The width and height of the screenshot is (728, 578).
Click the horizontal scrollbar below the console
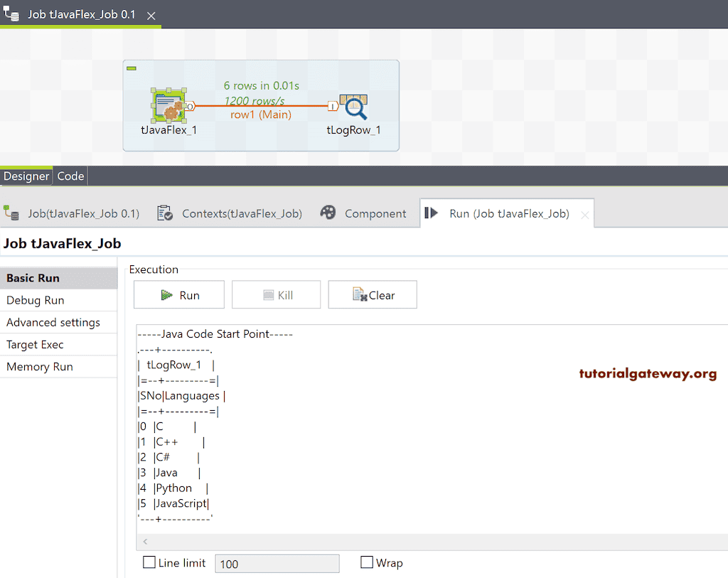coord(427,542)
